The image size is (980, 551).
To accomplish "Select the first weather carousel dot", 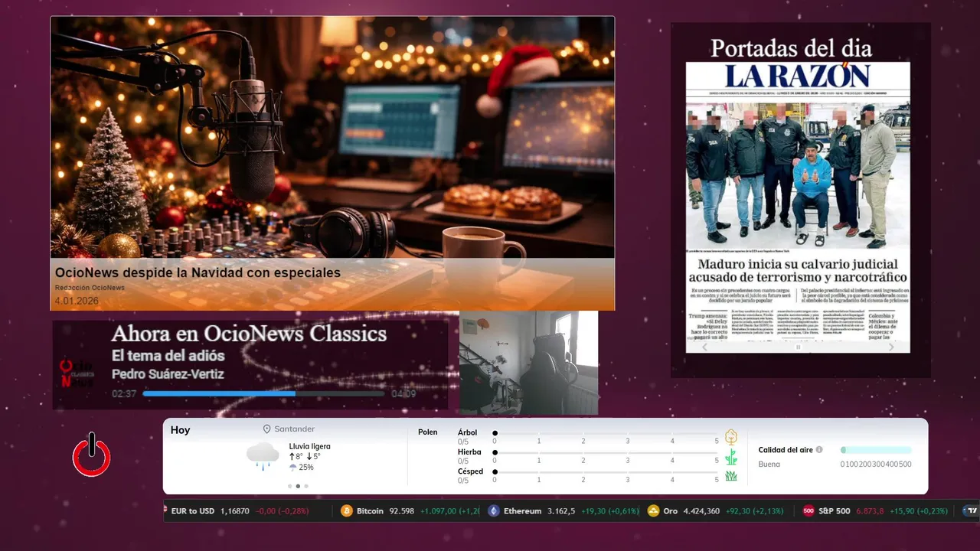I will 289,486.
